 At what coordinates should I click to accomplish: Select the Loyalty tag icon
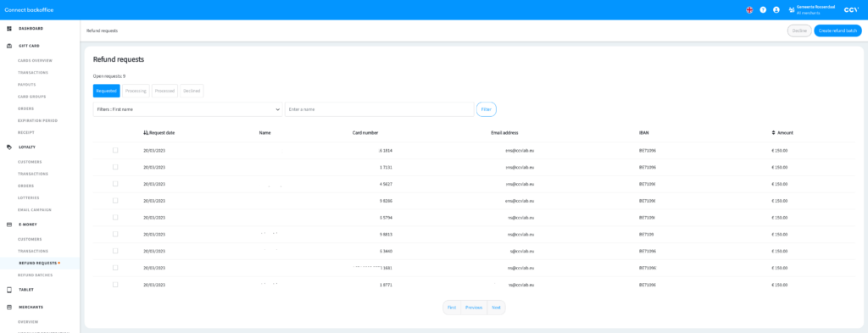pos(8,147)
